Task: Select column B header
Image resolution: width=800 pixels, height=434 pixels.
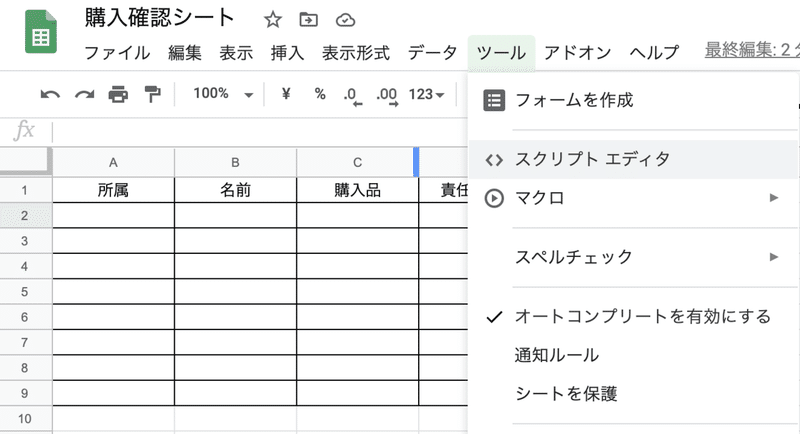Action: coord(235,162)
